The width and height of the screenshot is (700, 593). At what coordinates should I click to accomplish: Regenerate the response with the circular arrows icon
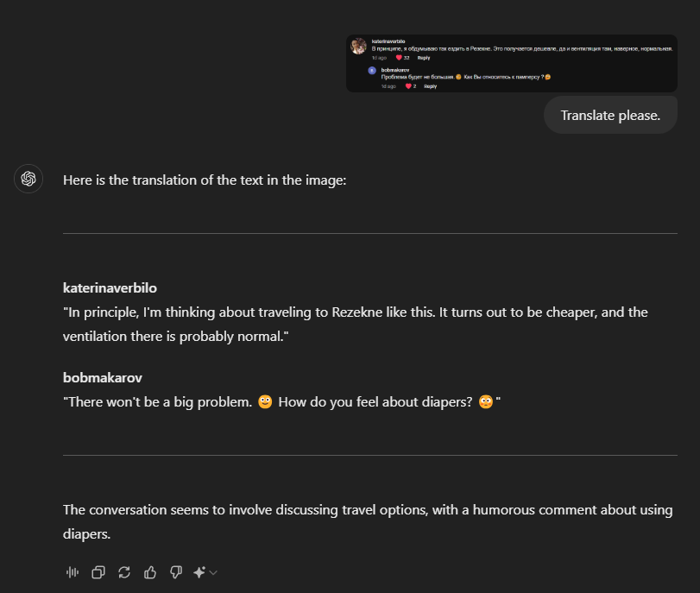pyautogui.click(x=124, y=571)
